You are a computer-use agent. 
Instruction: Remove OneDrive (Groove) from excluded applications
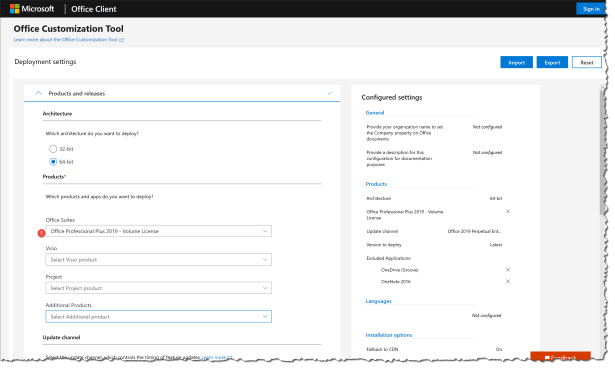point(508,270)
